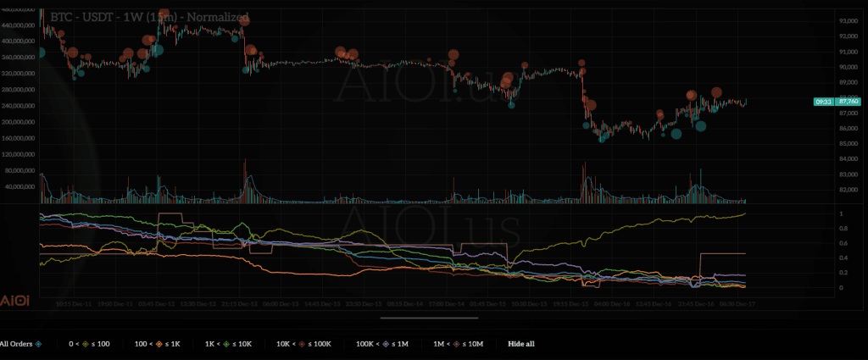
Task: Click the 480,000,000 volume axis label
Action: tap(19, 9)
